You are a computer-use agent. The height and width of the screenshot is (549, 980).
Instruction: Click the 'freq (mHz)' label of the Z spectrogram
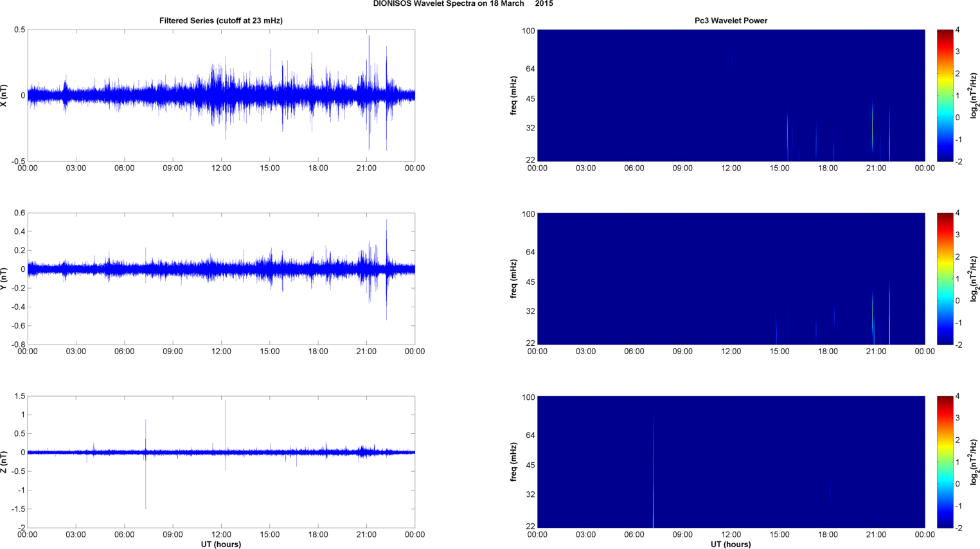514,462
